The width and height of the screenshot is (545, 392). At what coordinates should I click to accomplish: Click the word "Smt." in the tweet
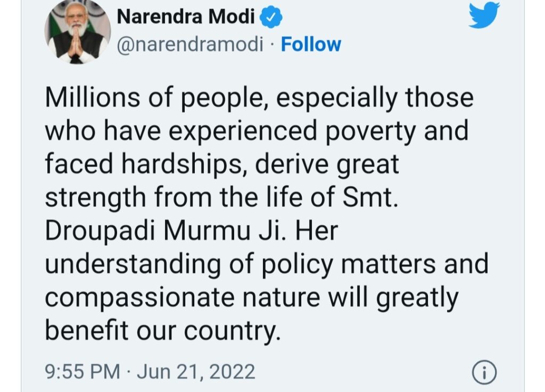pyautogui.click(x=370, y=198)
